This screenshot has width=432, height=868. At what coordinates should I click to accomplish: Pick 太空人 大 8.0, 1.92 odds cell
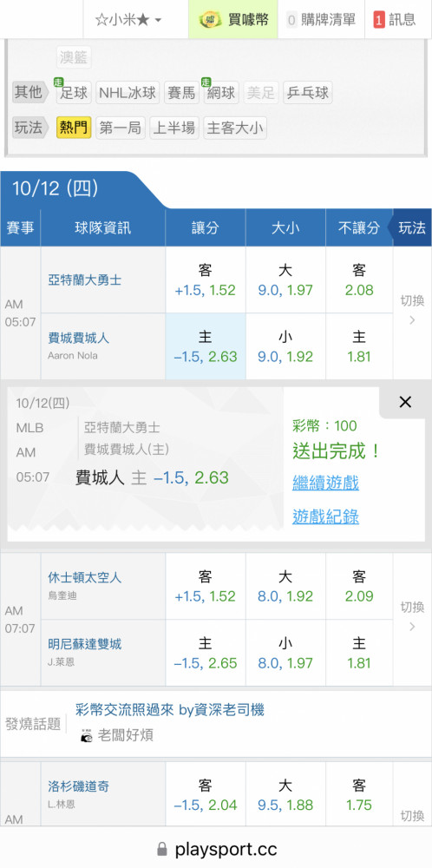click(285, 586)
